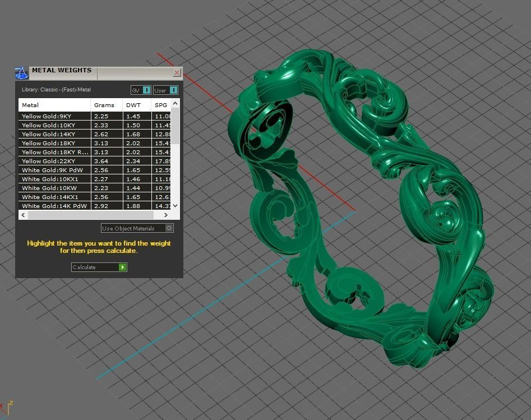Click the Calculate button
Viewport: 531px width, 420px height.
point(99,267)
